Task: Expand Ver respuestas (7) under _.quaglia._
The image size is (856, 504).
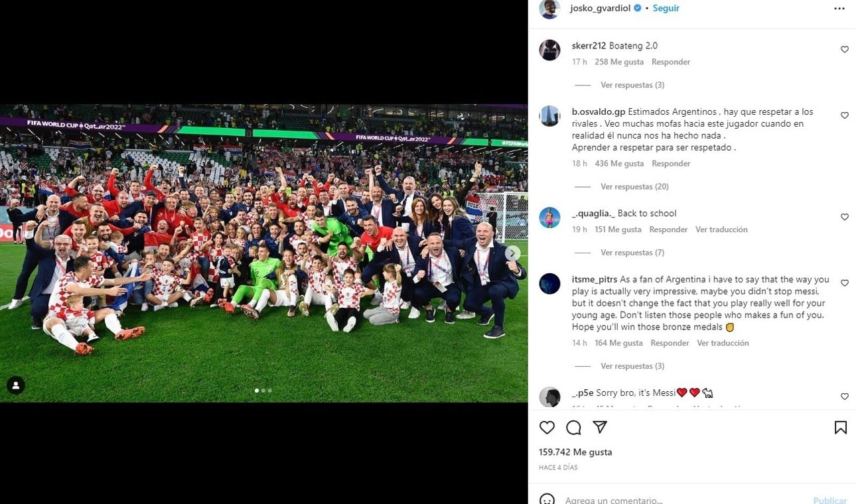Action: click(632, 253)
